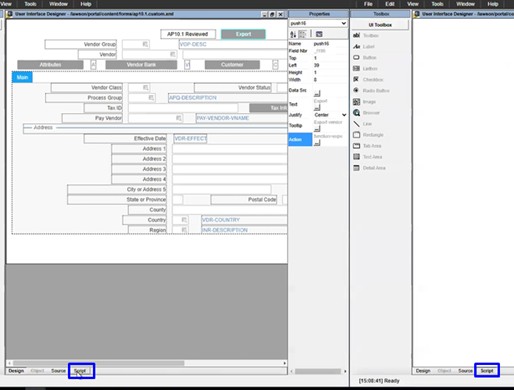Click the Tax Info button on form

pyautogui.click(x=268, y=108)
